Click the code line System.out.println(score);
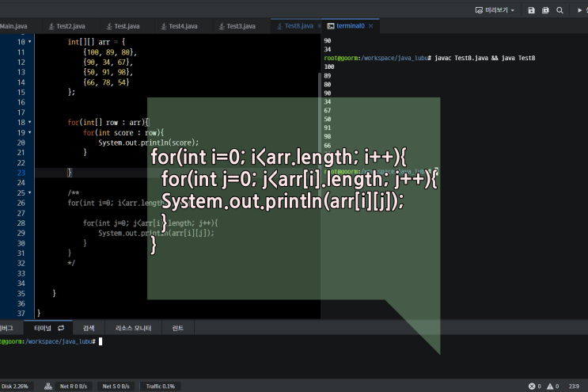Screen dimensions: 588x392 click(149, 143)
